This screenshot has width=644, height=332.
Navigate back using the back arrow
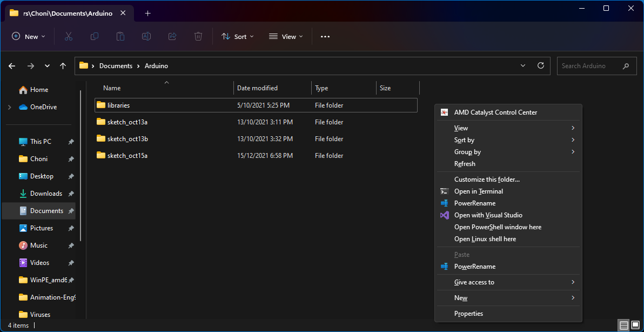coord(11,65)
